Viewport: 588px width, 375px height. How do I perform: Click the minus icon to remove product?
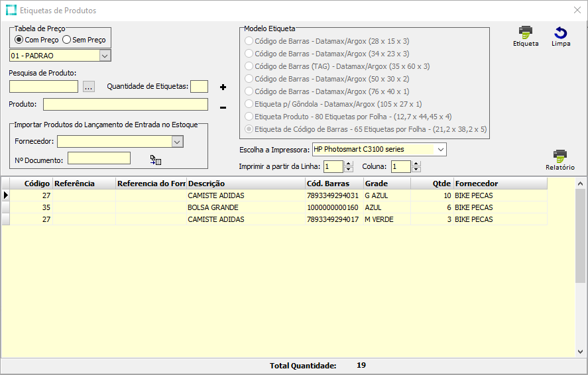point(223,107)
